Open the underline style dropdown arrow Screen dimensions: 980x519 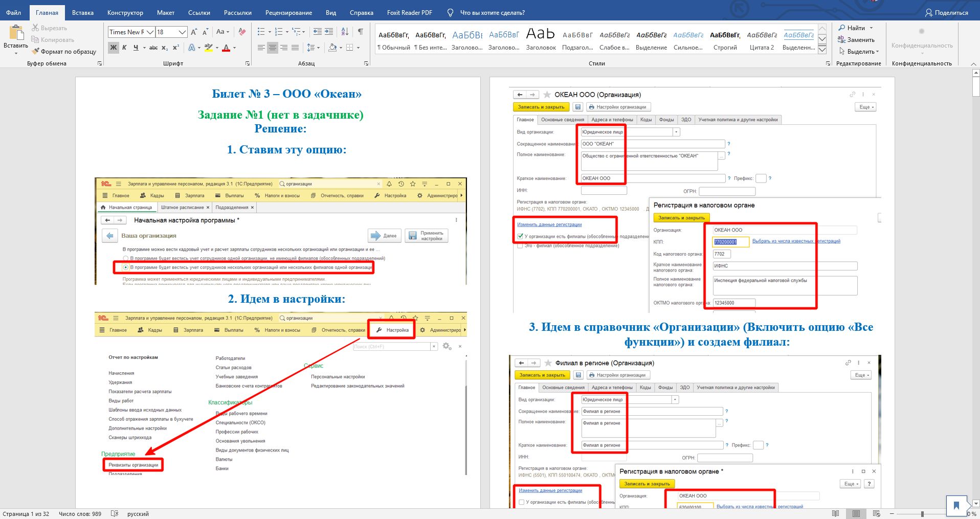[x=144, y=48]
